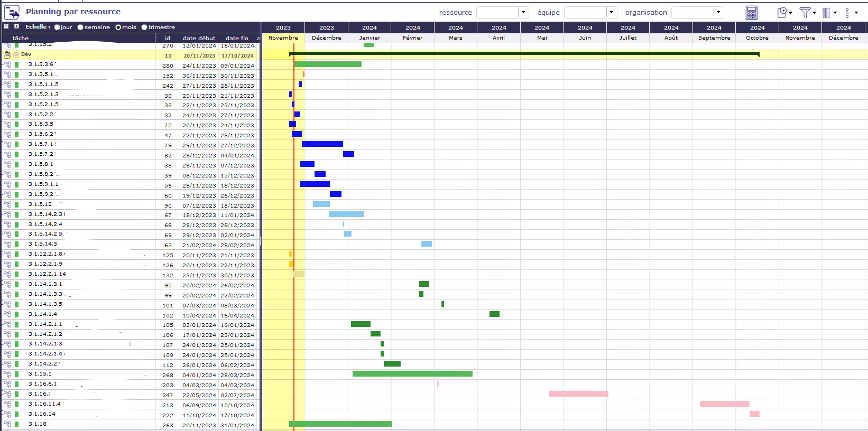Click the team resource icon beside Dév
Screen dimensions: 868x431
point(7,55)
